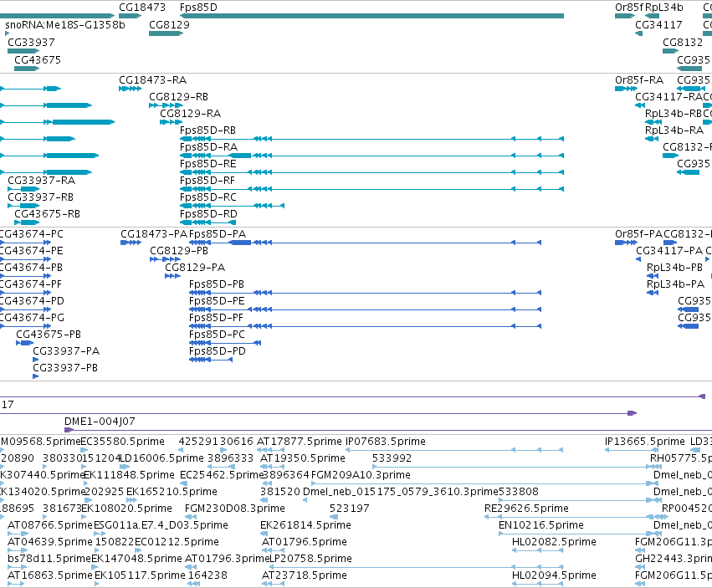Select protein CG33937-PB
Image resolution: width=712 pixels, height=588 pixels.
tap(65, 368)
